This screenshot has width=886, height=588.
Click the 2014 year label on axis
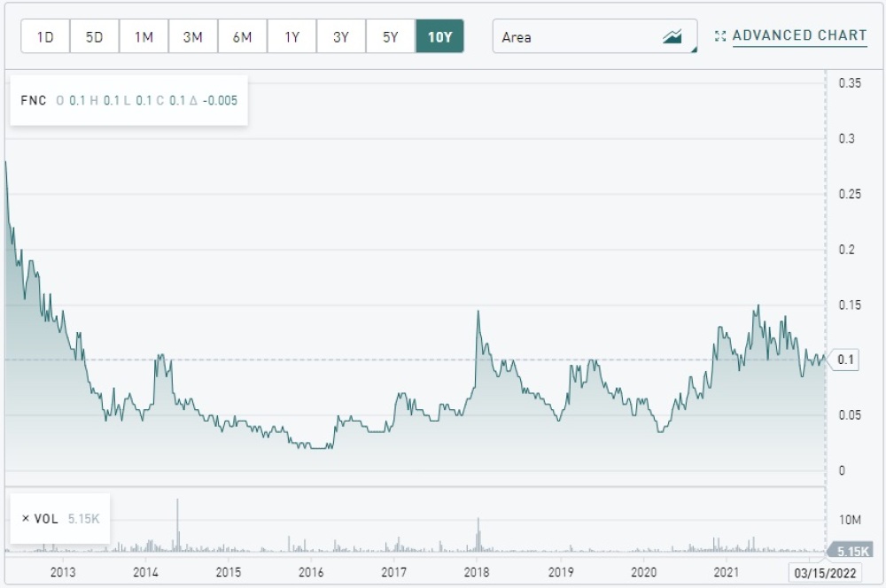tap(146, 572)
